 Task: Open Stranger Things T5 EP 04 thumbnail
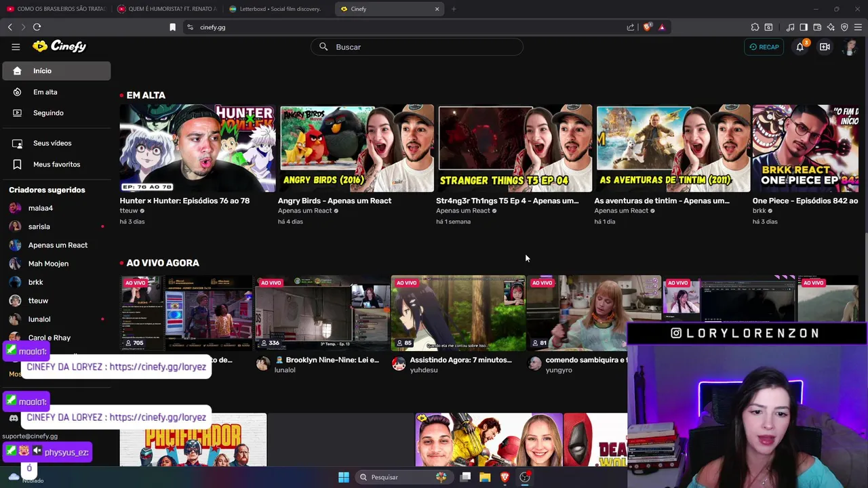click(x=514, y=148)
